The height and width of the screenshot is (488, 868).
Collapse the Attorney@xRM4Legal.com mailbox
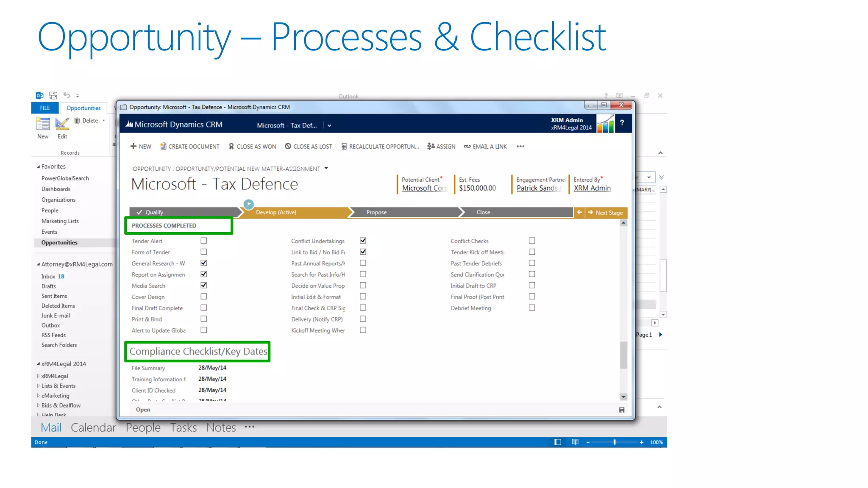pos(38,264)
